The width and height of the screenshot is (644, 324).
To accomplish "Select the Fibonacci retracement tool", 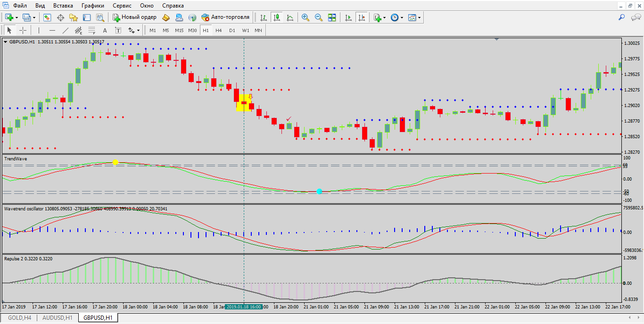I will point(91,30).
